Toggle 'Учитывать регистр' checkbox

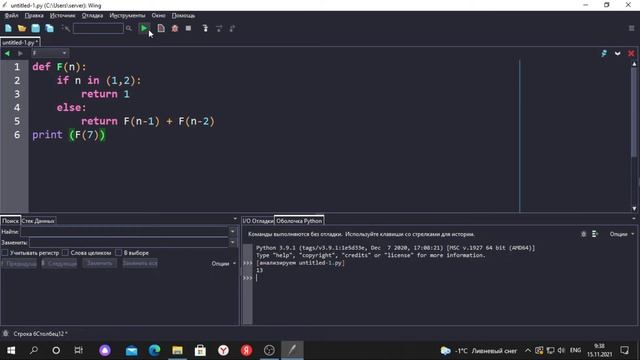coord(5,253)
